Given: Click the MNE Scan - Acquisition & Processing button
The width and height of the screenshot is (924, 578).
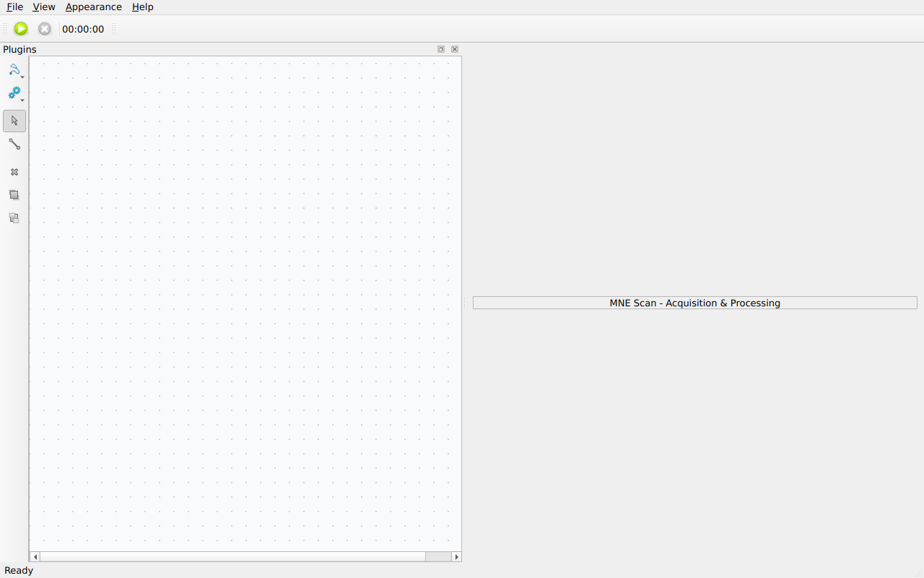Looking at the screenshot, I should coord(695,303).
